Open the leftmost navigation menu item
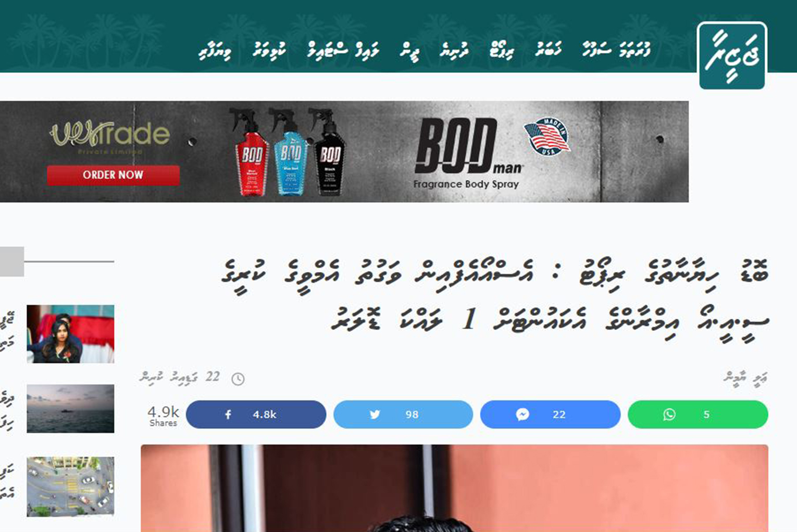This screenshot has width=797, height=532. (x=215, y=51)
